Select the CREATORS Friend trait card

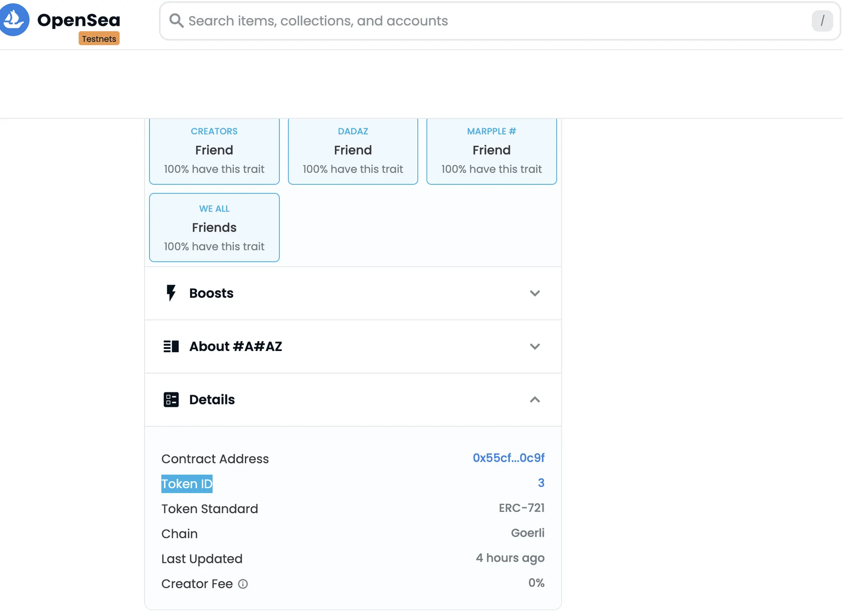(x=214, y=151)
